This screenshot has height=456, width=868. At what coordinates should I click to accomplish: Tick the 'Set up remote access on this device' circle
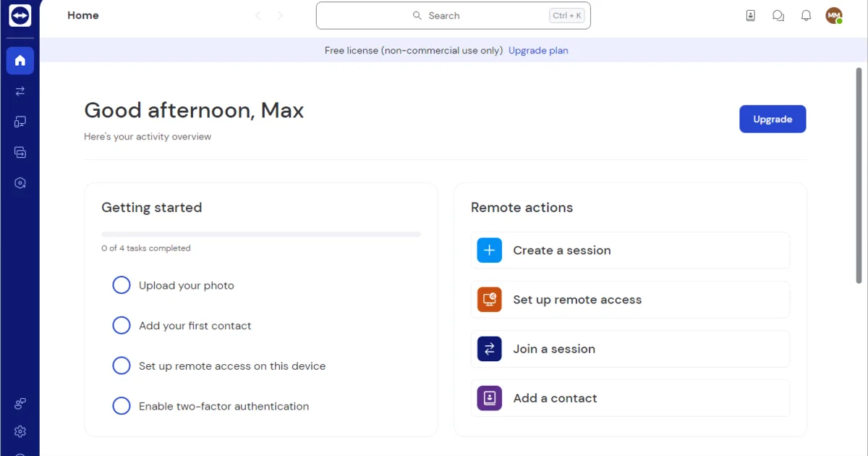[x=122, y=366]
